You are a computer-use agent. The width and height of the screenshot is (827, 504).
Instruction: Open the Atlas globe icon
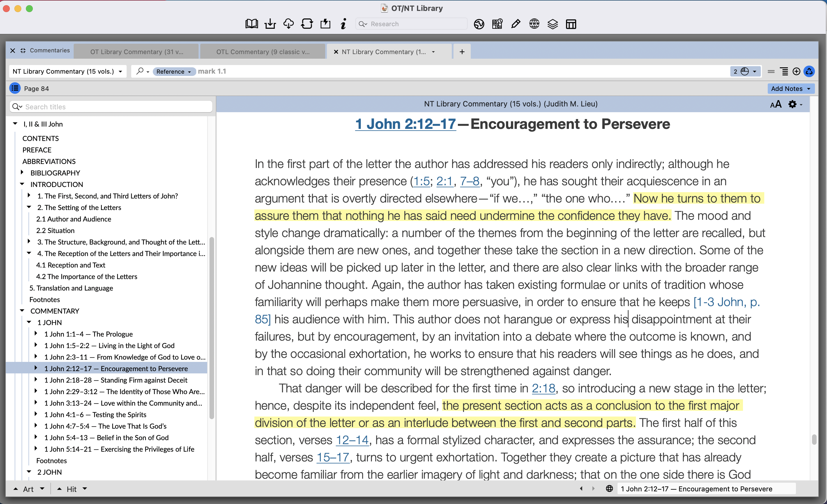click(x=479, y=24)
